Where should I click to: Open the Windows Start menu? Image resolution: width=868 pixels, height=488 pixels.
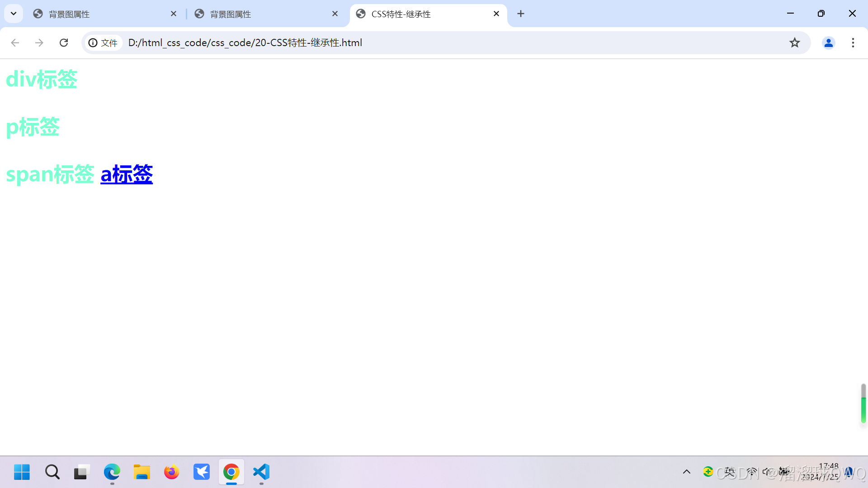pos(22,472)
